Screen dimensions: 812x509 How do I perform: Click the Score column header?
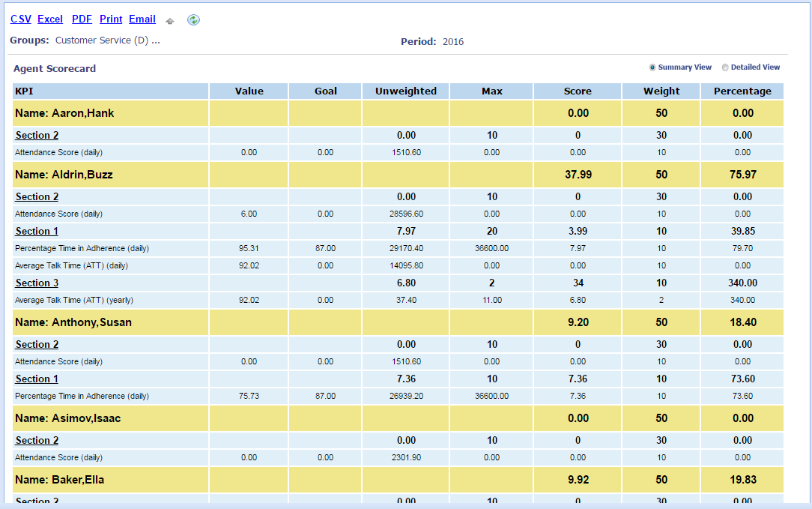pos(577,91)
